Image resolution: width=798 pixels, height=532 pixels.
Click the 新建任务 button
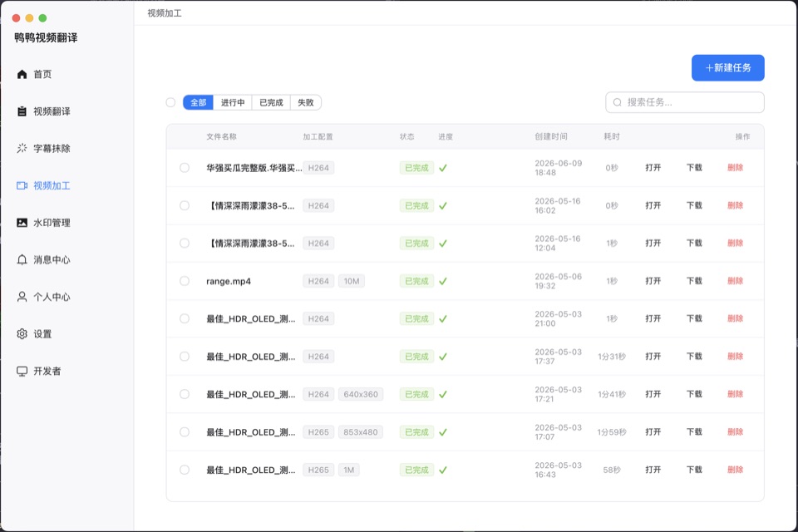click(x=728, y=67)
